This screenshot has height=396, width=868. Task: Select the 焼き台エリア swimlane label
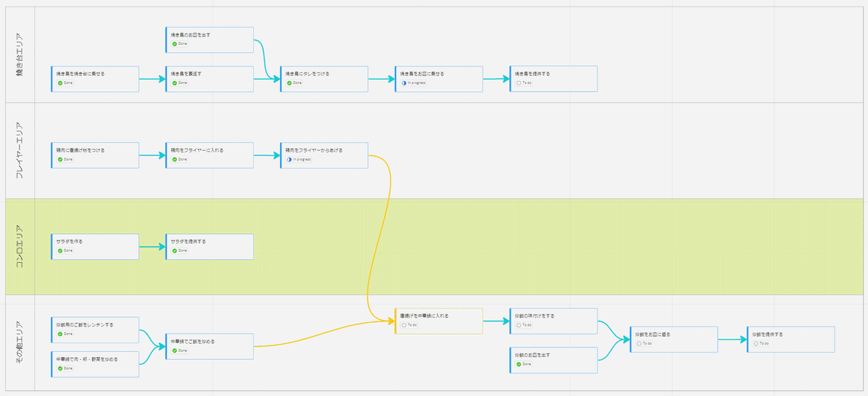20,54
